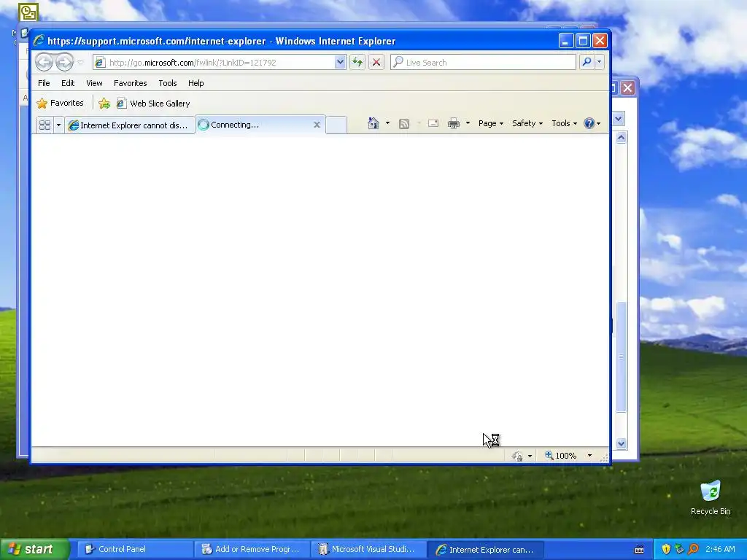Click the Start button
This screenshot has height=560, width=747.
pyautogui.click(x=34, y=549)
